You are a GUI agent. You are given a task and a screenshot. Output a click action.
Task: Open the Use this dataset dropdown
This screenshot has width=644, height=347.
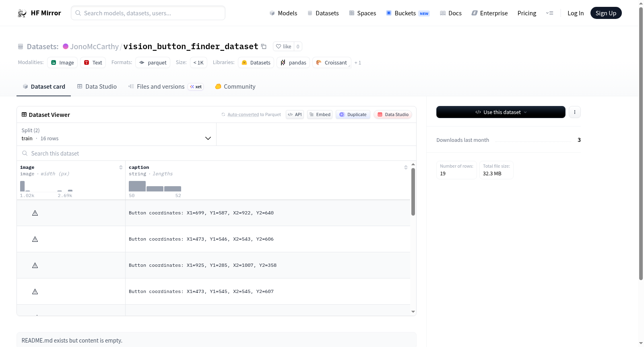coord(501,112)
